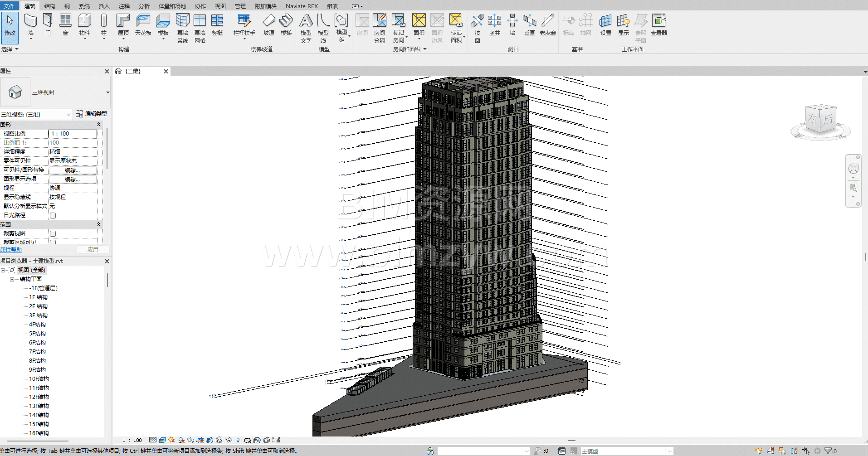
Task: Click the drawing area horizontal scrollbar
Action: pyautogui.click(x=571, y=441)
